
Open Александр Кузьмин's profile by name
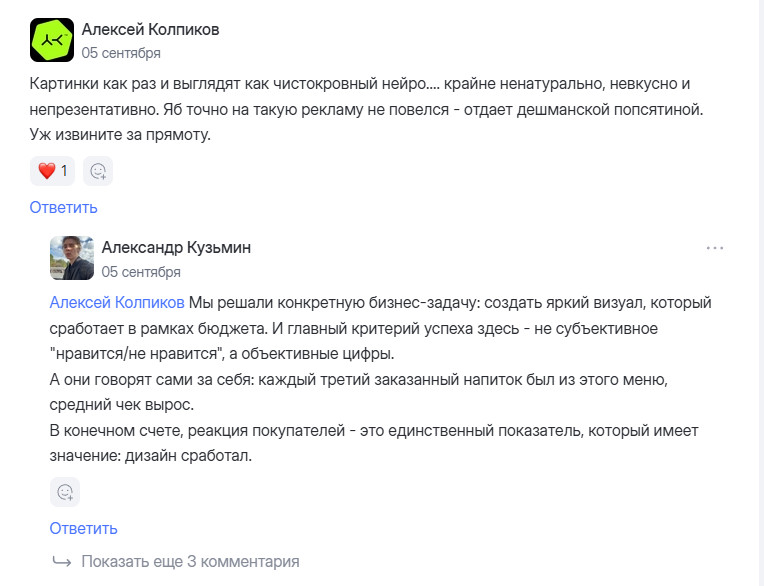(x=176, y=248)
